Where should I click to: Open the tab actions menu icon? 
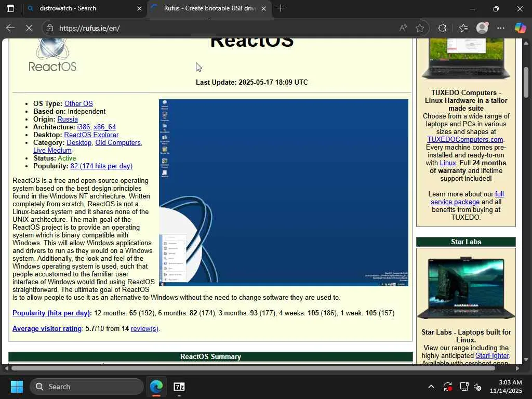click(10, 8)
